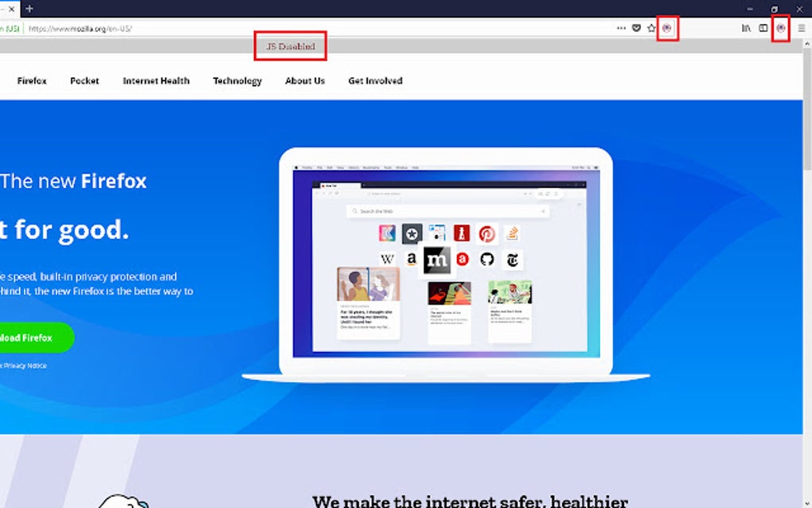The width and height of the screenshot is (812, 508).
Task: Click the laptop Firefox preview image
Action: coord(446,264)
